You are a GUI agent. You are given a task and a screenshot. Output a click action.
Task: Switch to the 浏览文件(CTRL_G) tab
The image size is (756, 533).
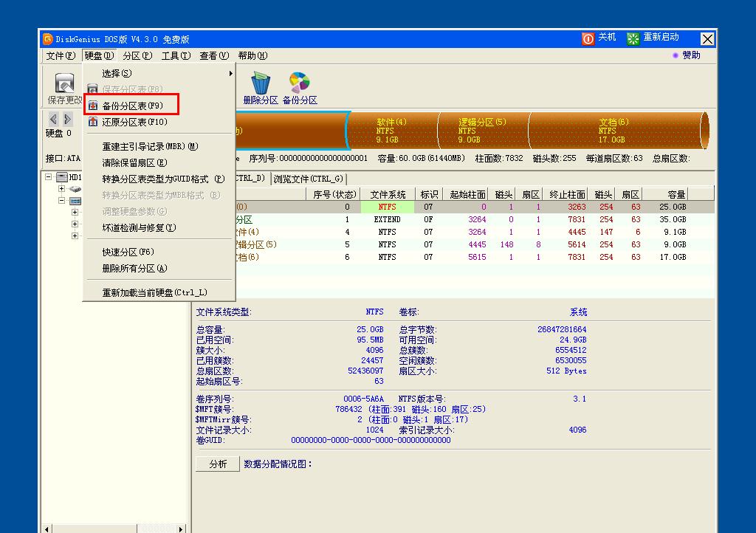pos(309,179)
